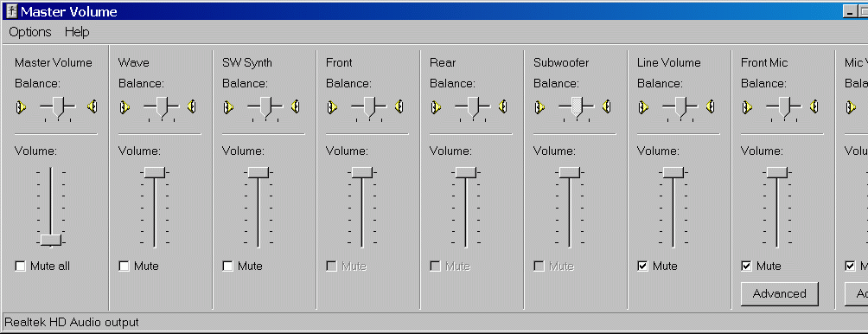Click left speaker icon in SW Synth column
Image resolution: width=868 pixels, height=334 pixels.
[x=228, y=106]
